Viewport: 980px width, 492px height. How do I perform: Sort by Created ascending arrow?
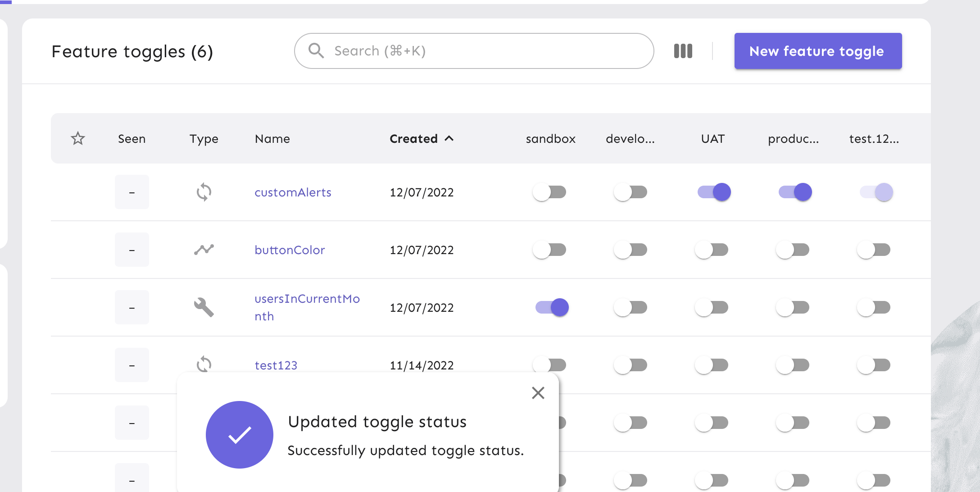[x=449, y=138]
